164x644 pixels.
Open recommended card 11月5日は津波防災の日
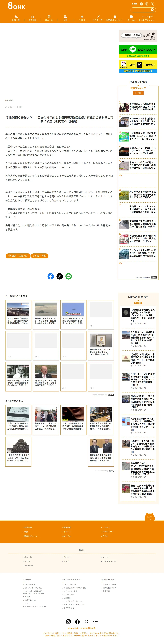19,315
